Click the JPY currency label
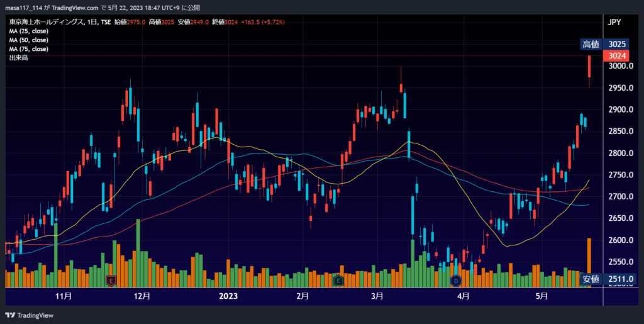This screenshot has height=324, width=644. tap(614, 22)
